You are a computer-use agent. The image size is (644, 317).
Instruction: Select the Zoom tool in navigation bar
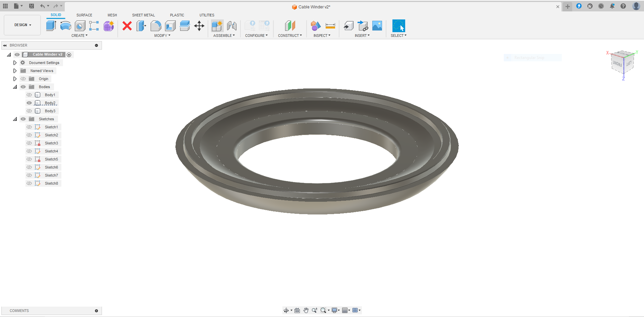(315, 310)
